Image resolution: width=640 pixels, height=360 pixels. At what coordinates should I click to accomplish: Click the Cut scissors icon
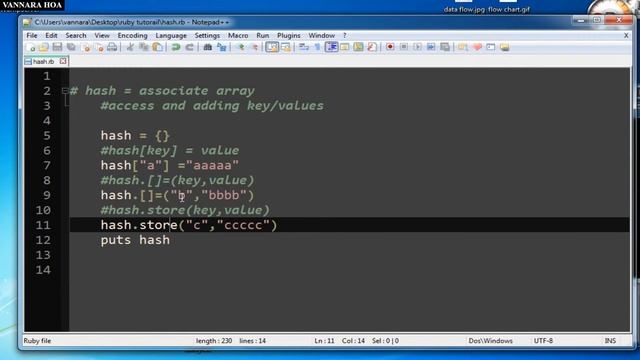click(130, 47)
